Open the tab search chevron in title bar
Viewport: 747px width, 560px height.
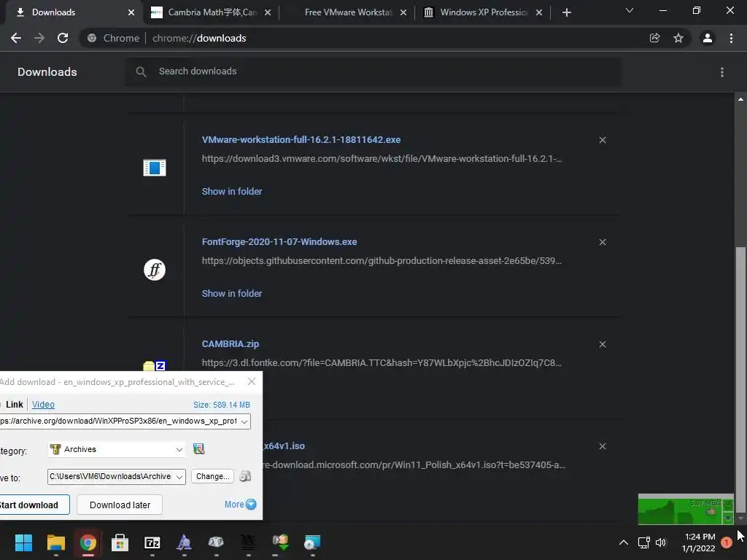(630, 10)
